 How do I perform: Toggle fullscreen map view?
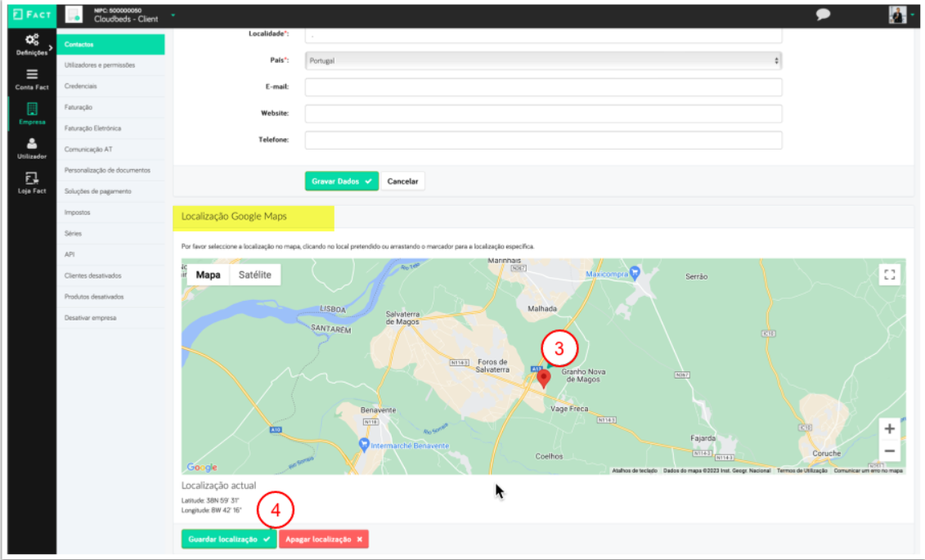tap(890, 275)
